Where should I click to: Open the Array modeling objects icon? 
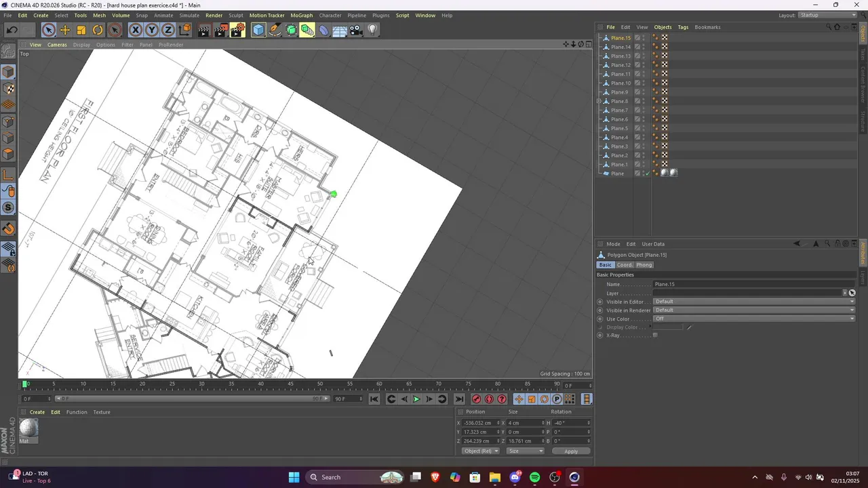point(307,30)
